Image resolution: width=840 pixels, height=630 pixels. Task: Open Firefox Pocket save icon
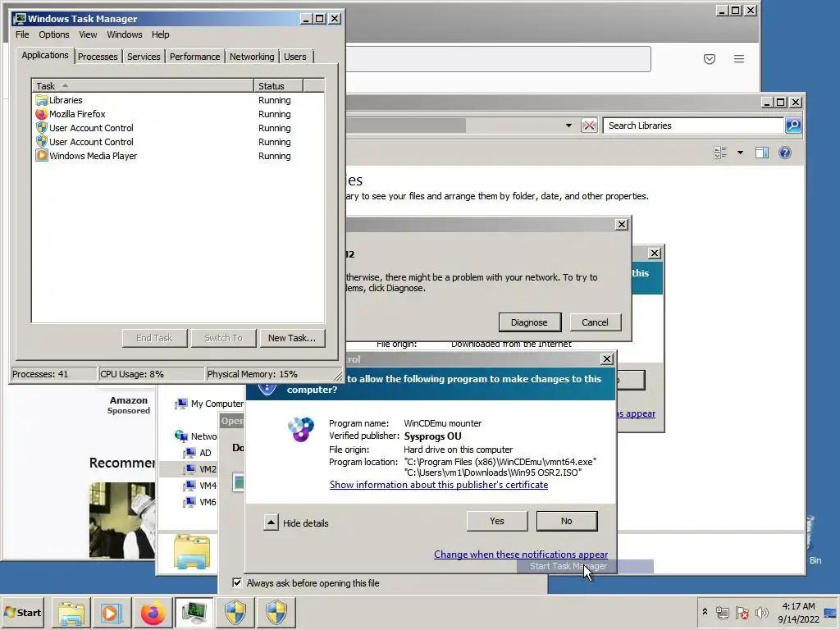710,59
